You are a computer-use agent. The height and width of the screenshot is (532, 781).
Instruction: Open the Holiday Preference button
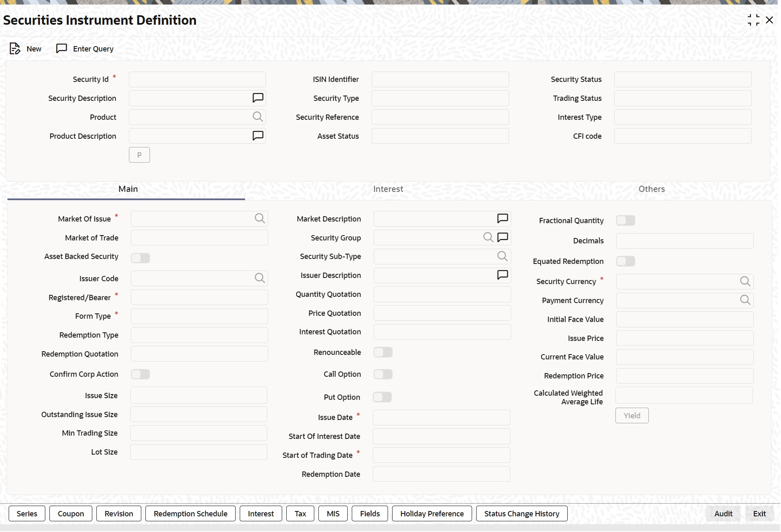[x=432, y=514]
